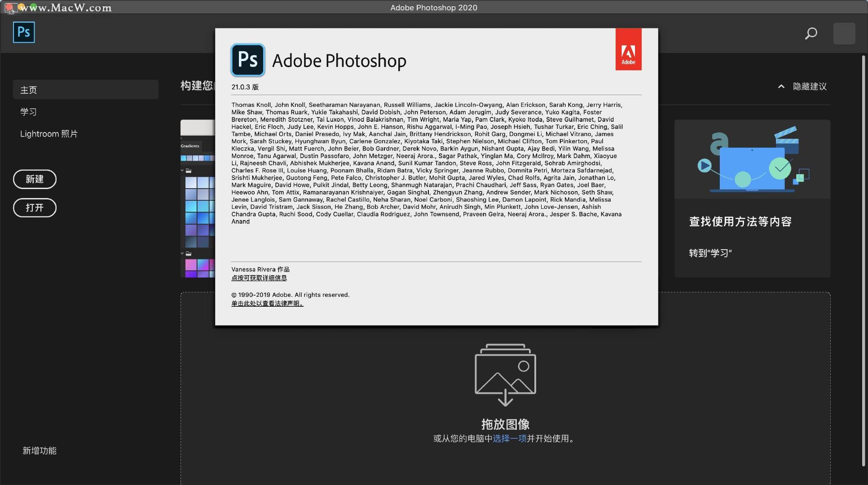Open the search magnifier icon
Viewport: 868px width, 485px height.
pos(811,34)
